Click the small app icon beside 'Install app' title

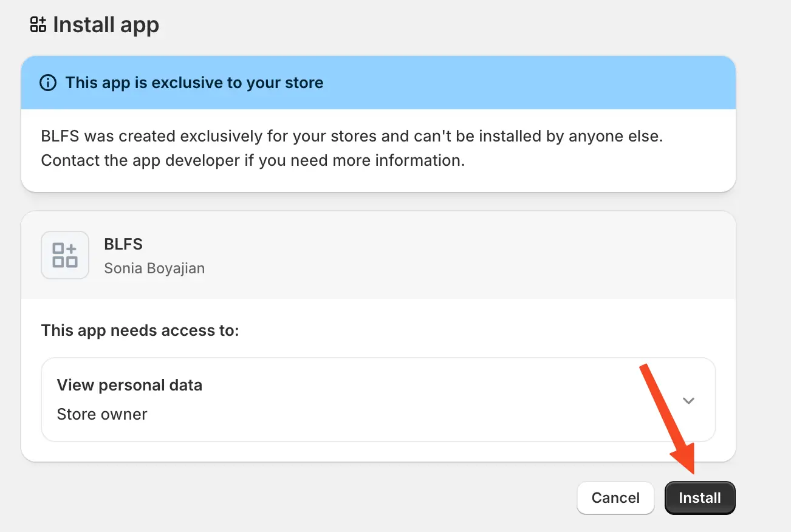(x=38, y=26)
